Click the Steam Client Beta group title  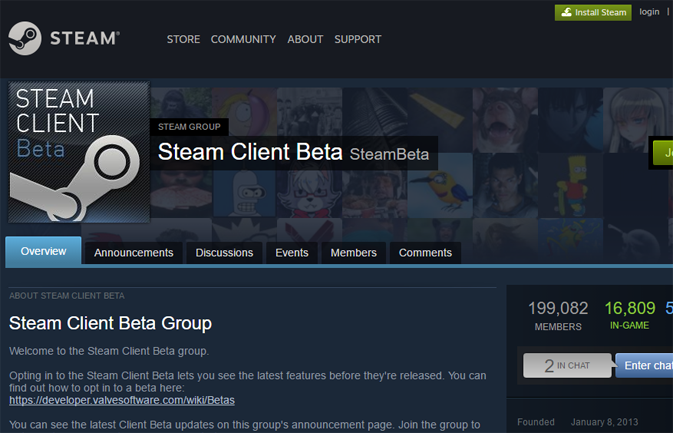point(250,152)
